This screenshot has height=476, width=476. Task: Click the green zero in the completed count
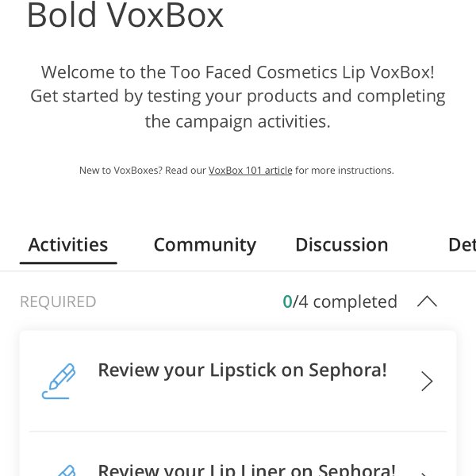tap(287, 301)
